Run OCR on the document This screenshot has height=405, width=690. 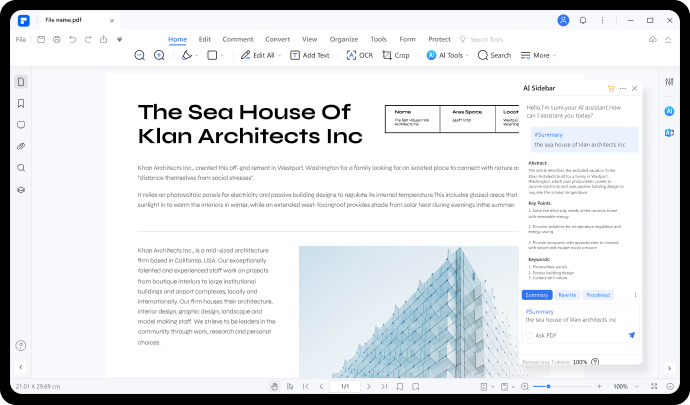click(360, 55)
